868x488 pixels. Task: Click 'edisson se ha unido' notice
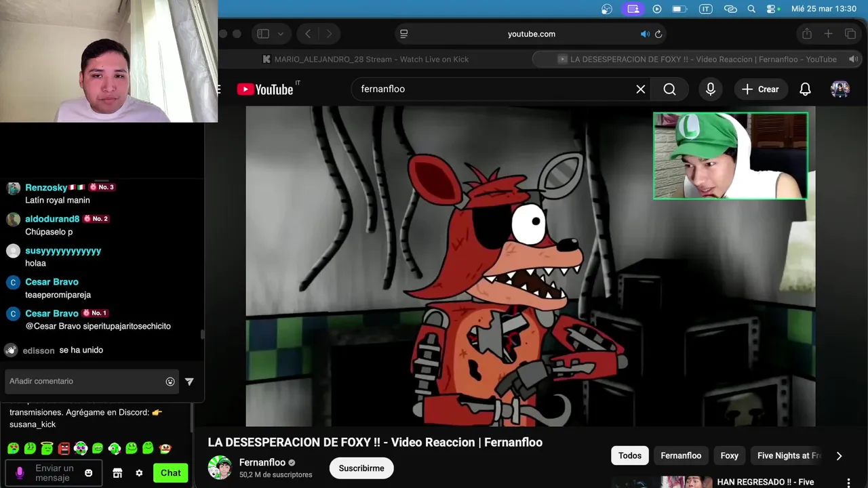[x=62, y=350]
